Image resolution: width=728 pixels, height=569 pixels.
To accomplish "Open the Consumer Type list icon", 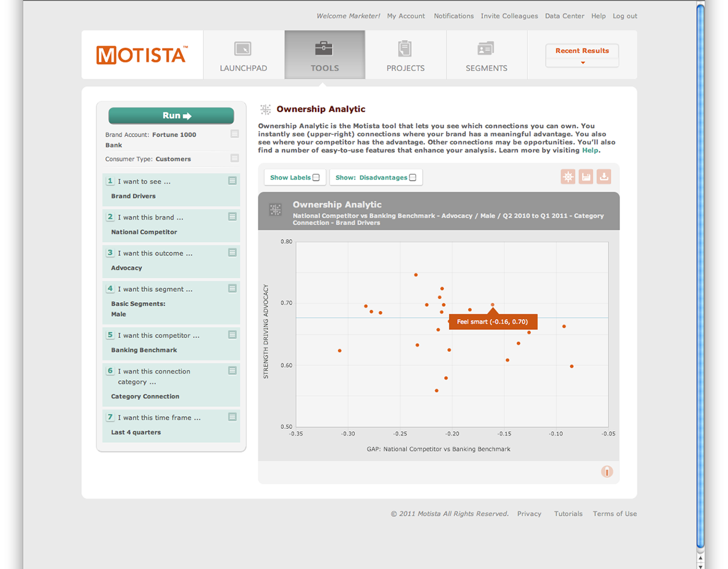I will (x=235, y=158).
